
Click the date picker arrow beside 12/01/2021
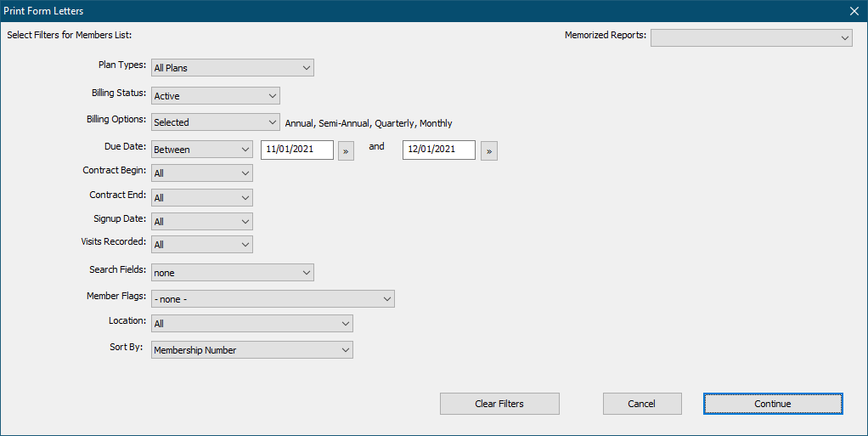pos(488,150)
